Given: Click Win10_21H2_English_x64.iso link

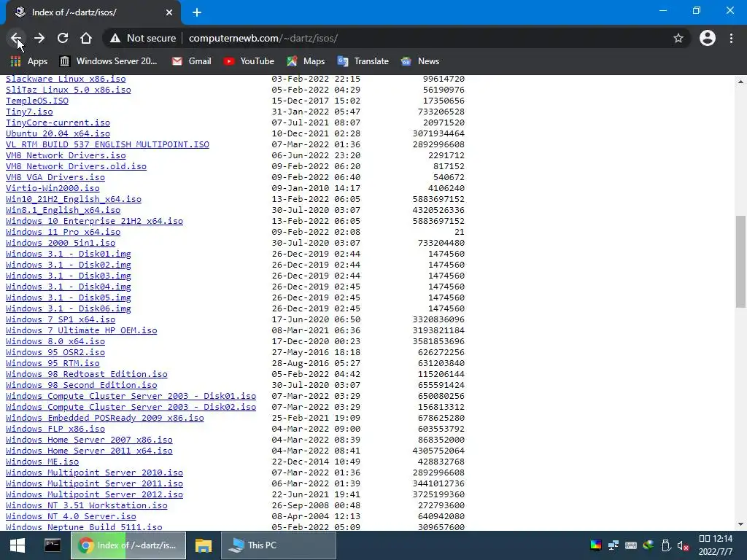Looking at the screenshot, I should tap(74, 199).
